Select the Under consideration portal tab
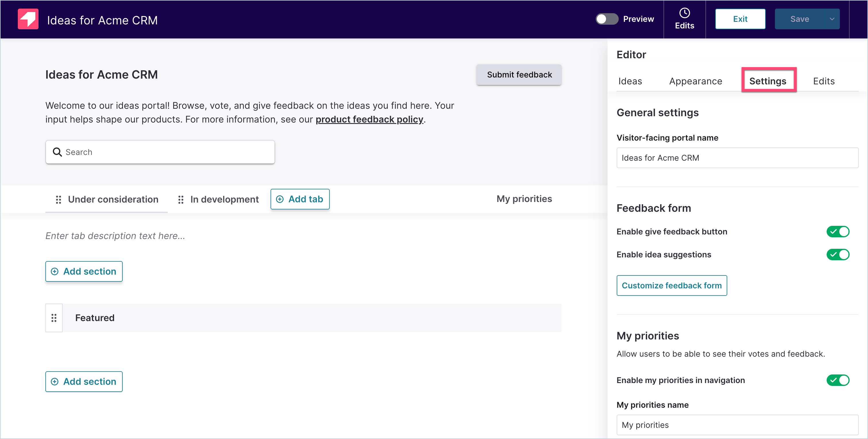Screen dimensions: 868x439 113,199
